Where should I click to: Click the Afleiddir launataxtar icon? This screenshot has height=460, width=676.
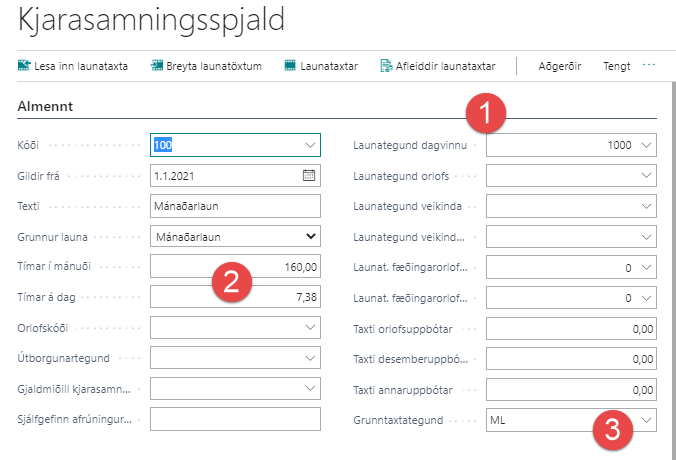pos(387,67)
